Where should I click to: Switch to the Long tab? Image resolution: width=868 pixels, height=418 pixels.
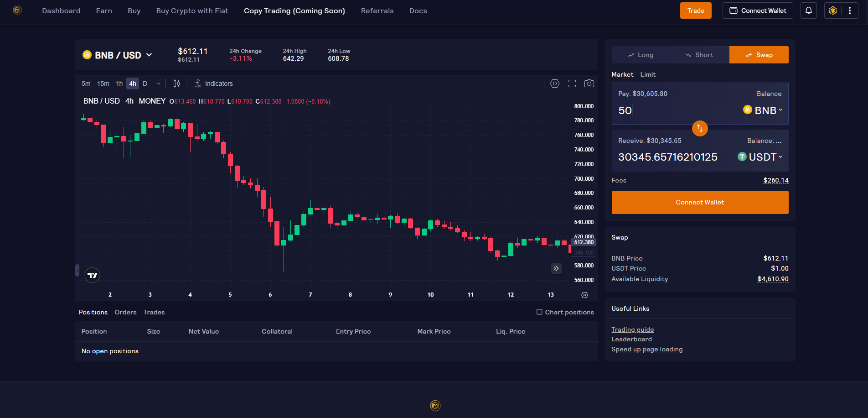[x=641, y=55]
